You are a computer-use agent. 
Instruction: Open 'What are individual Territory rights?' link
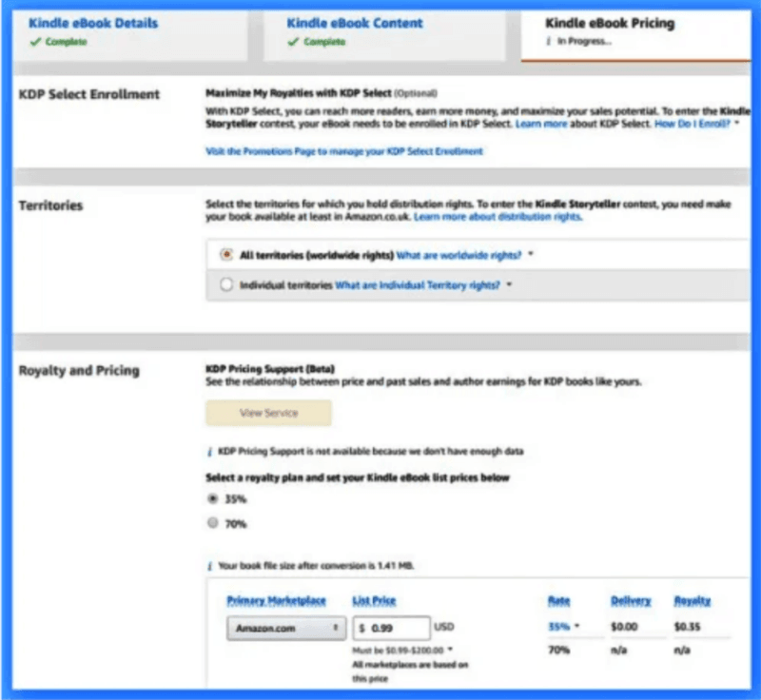[418, 284]
